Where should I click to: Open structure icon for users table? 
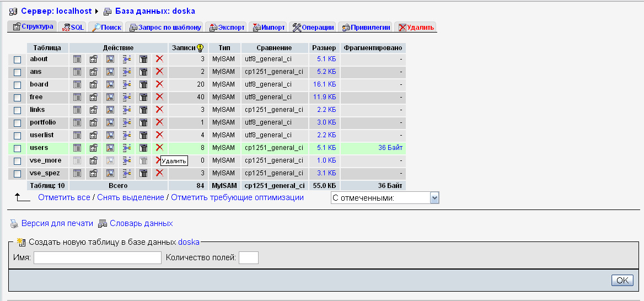click(x=94, y=148)
